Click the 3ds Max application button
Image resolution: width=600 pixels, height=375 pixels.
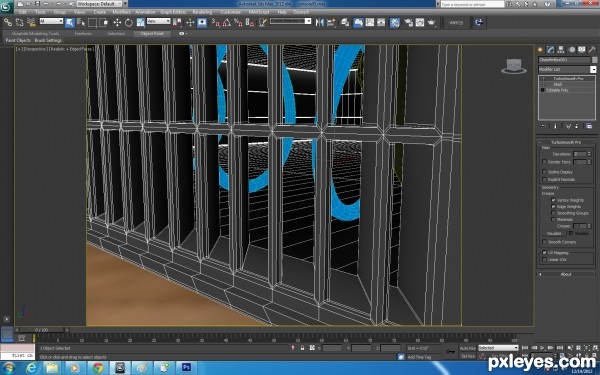pos(6,7)
